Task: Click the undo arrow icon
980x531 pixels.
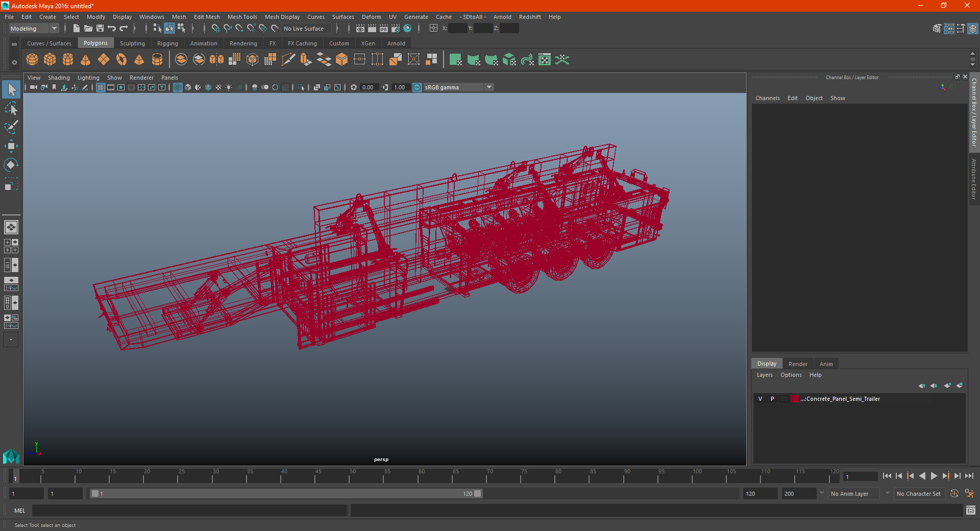Action: (112, 29)
